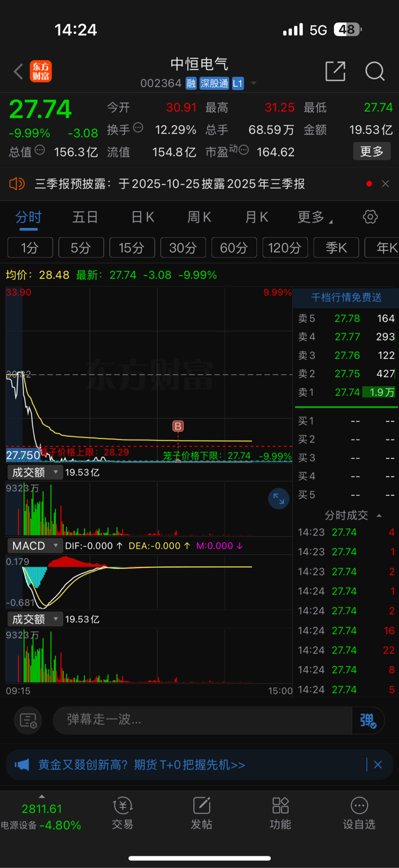Toggle the 弹 danmaku switch

368,720
